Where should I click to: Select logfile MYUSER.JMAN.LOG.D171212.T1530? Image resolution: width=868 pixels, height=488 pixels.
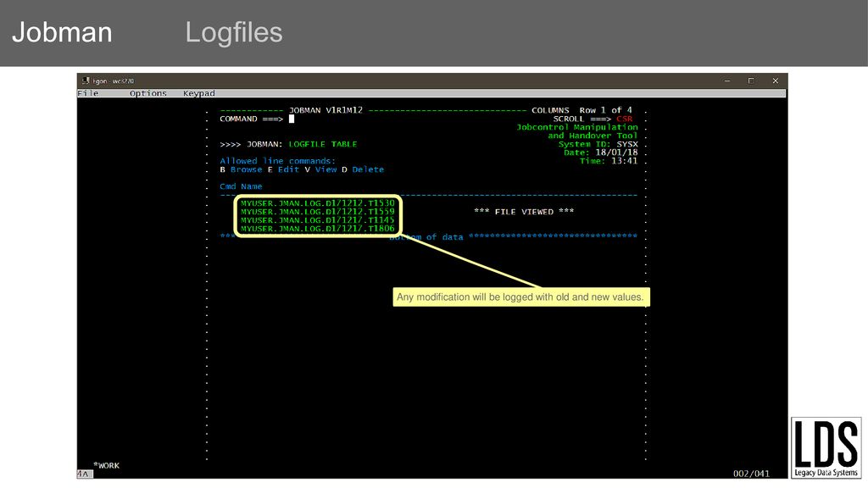[x=317, y=203]
